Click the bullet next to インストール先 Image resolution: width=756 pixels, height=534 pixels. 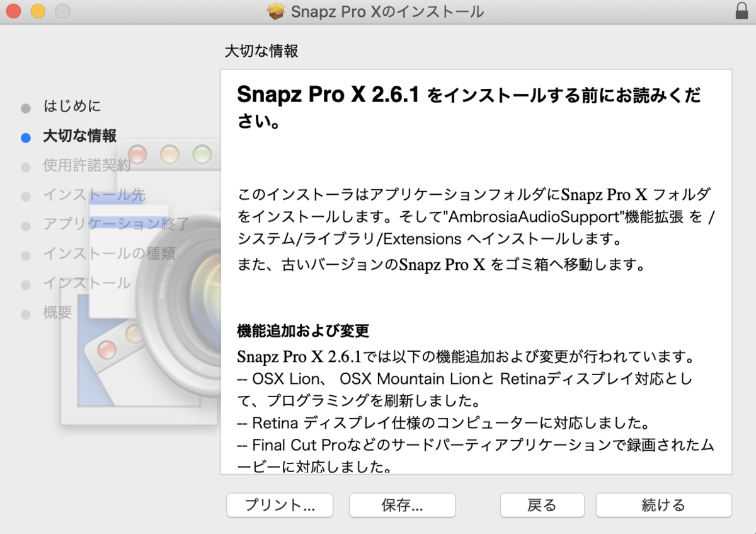pos(26,195)
